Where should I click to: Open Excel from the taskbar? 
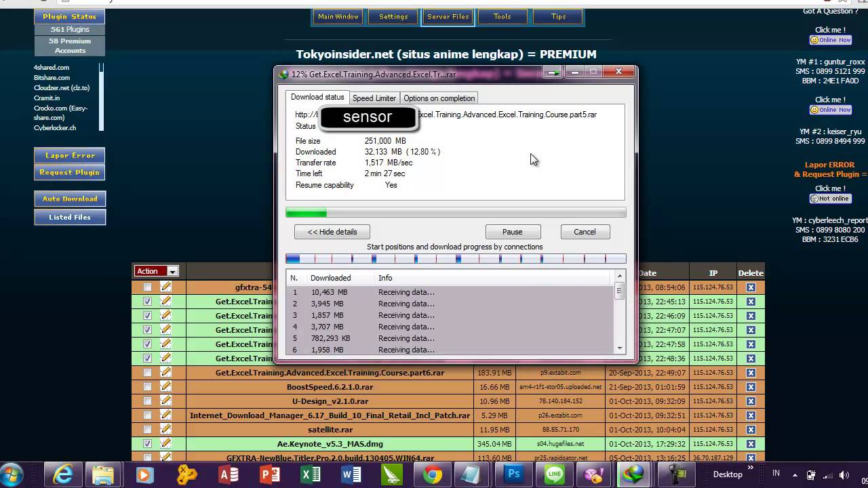click(x=311, y=474)
